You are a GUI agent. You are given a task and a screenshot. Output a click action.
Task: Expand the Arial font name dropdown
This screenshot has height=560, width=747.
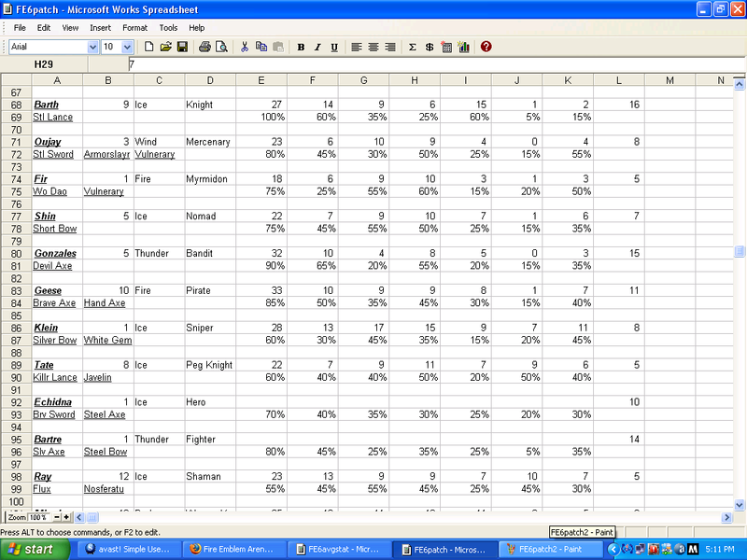click(92, 47)
